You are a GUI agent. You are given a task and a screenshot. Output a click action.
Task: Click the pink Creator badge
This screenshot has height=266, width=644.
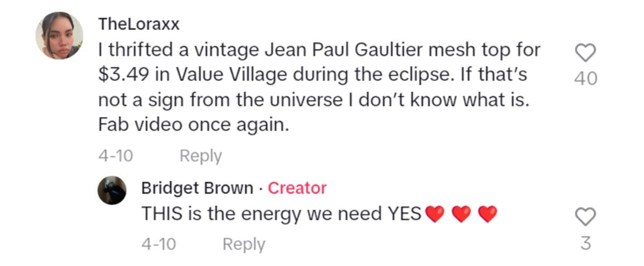(x=297, y=188)
